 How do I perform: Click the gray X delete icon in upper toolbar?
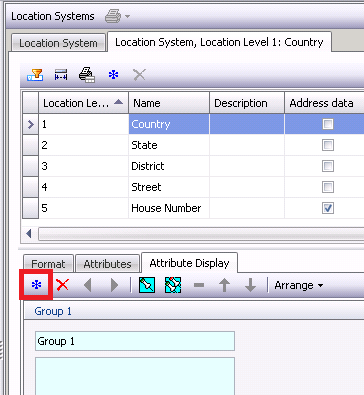pos(139,75)
